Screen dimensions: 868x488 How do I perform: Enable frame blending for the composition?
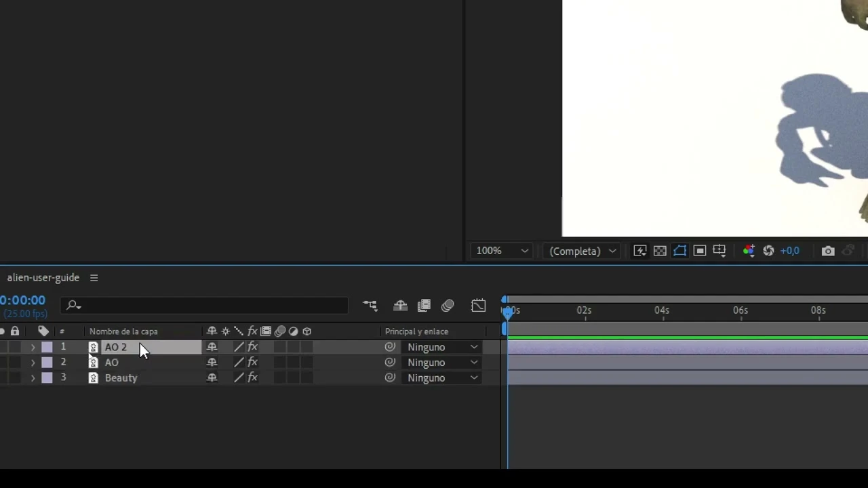tap(424, 306)
